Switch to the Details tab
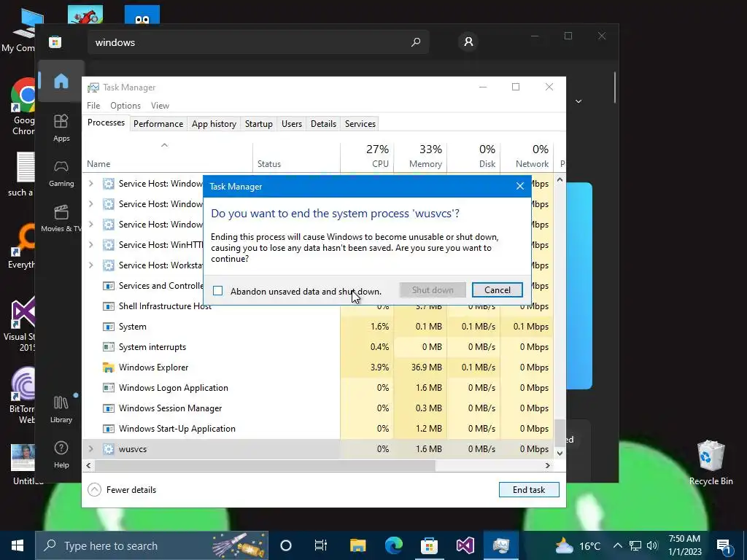This screenshot has width=747, height=560. tap(323, 124)
